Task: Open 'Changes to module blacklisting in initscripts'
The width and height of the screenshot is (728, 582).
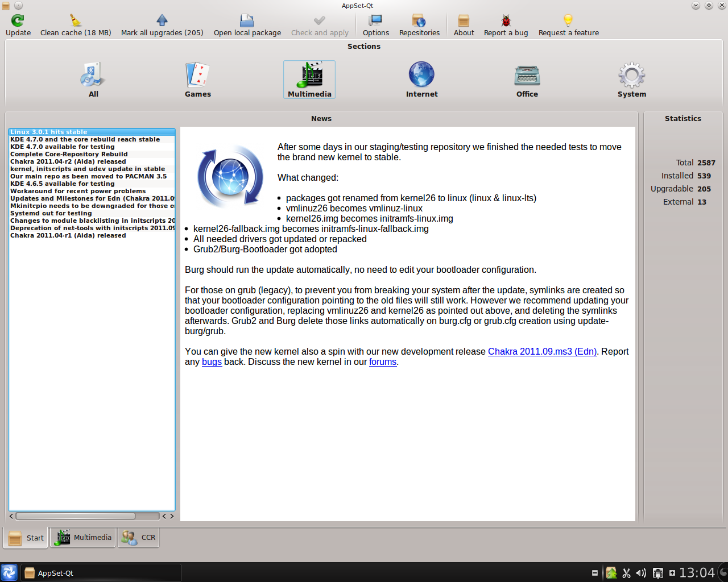Action: [x=92, y=221]
